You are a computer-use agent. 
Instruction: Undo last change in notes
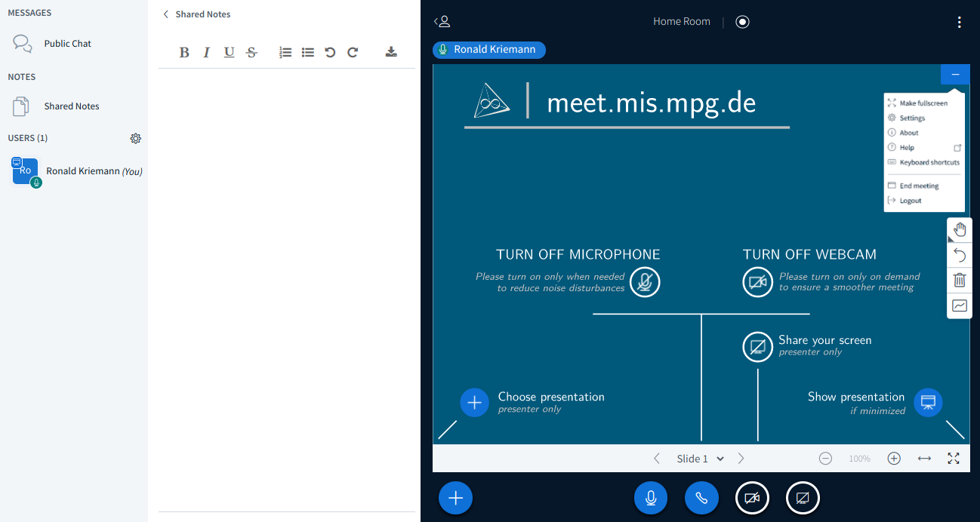(x=330, y=52)
